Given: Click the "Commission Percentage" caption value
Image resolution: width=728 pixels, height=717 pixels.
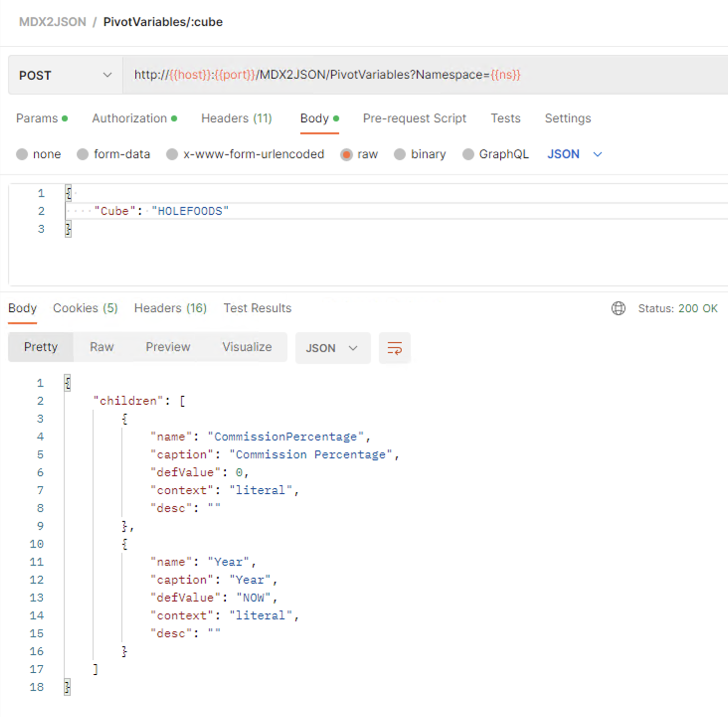Looking at the screenshot, I should [311, 454].
